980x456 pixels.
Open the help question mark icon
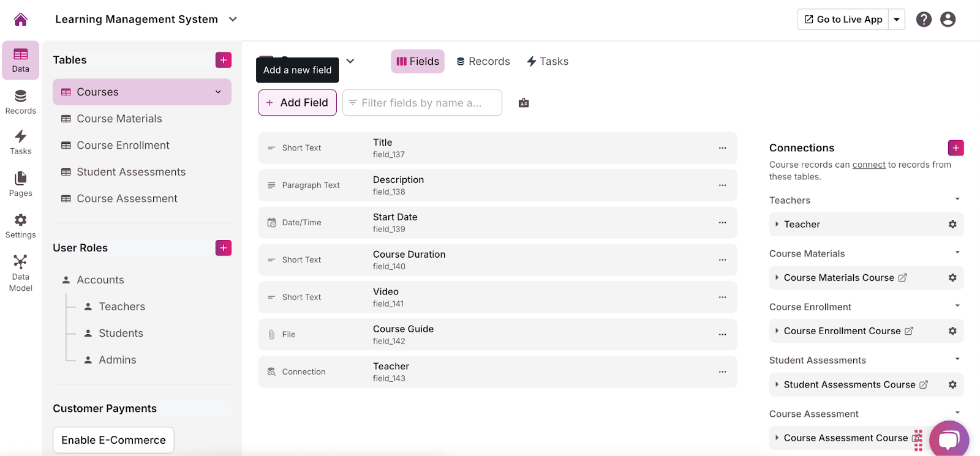click(x=924, y=20)
